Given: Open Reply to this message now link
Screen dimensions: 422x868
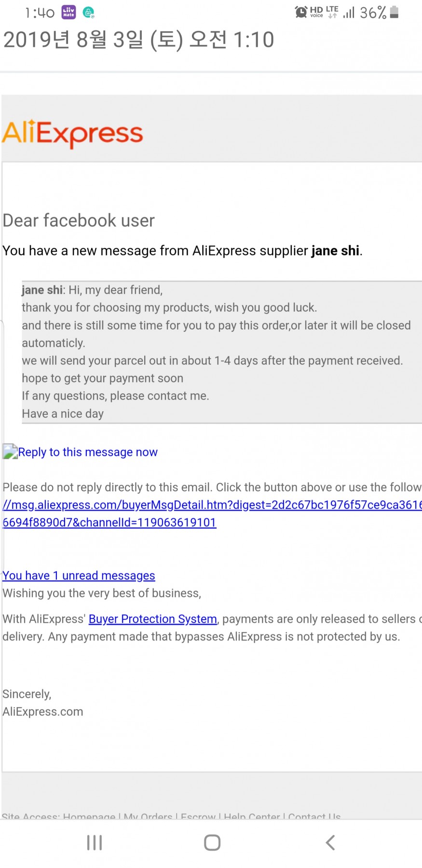Looking at the screenshot, I should 88,452.
